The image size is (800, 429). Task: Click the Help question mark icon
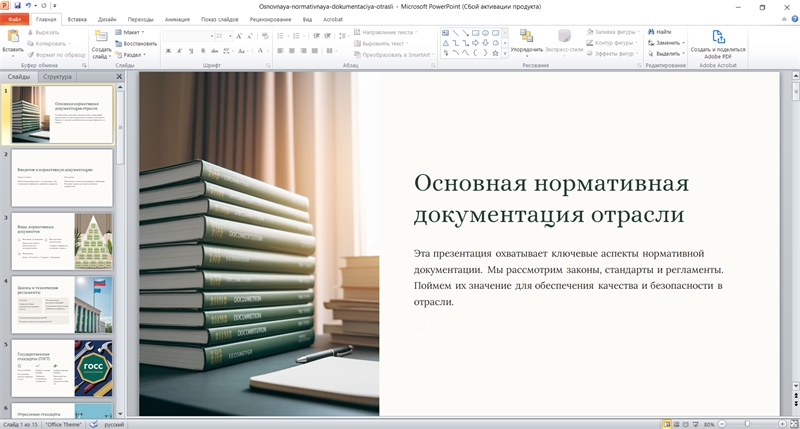point(794,19)
